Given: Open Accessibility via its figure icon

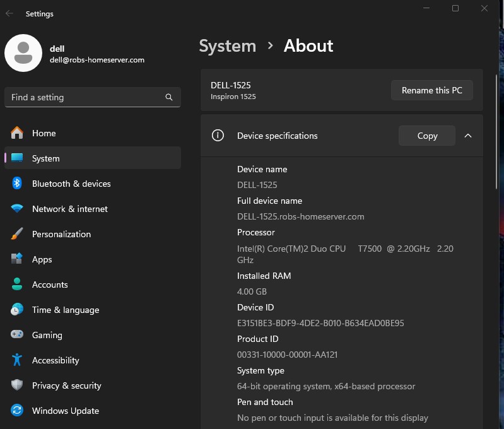Looking at the screenshot, I should coord(18,360).
